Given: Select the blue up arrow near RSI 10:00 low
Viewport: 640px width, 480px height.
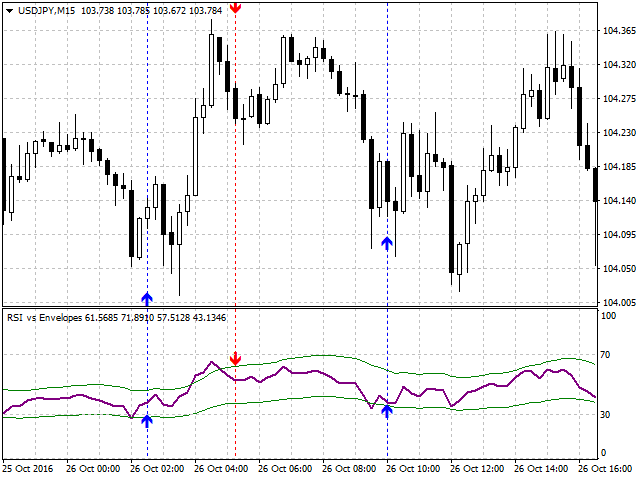Looking at the screenshot, I should pyautogui.click(x=387, y=411).
